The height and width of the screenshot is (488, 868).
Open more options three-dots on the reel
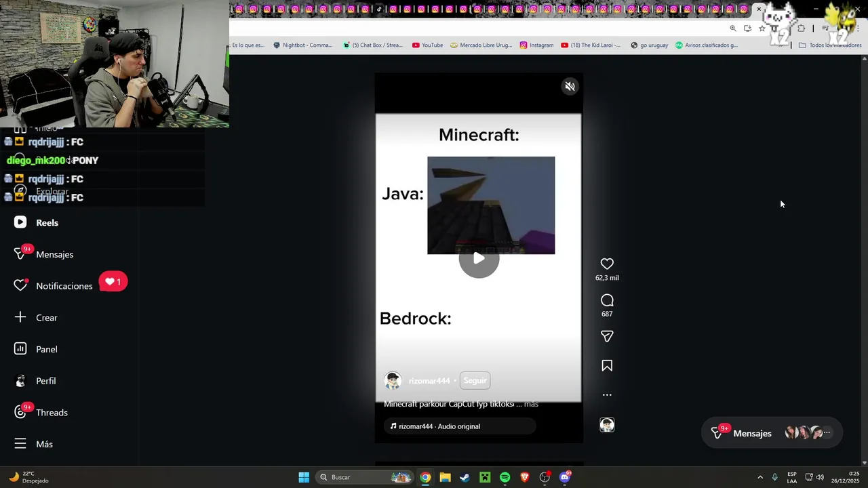607,394
